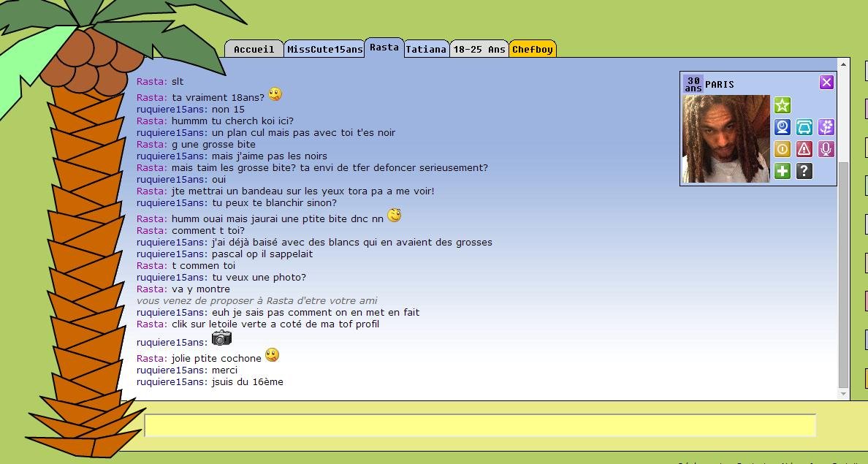Click the green plus icon
868x464 pixels.
click(783, 170)
